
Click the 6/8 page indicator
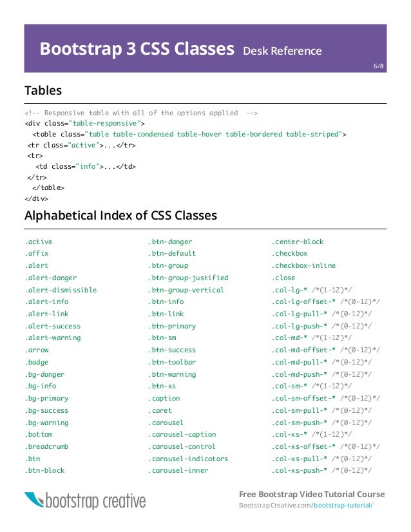(378, 66)
